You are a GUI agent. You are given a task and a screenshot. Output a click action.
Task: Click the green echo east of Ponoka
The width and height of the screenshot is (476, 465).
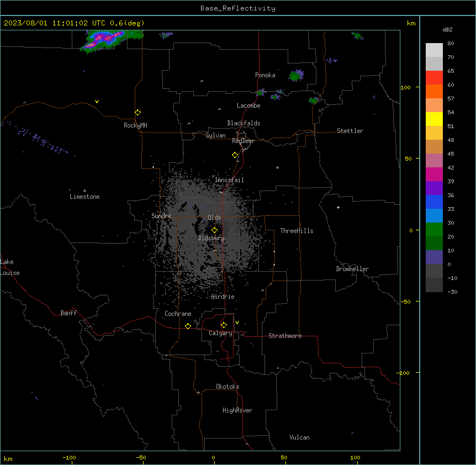pyautogui.click(x=296, y=75)
